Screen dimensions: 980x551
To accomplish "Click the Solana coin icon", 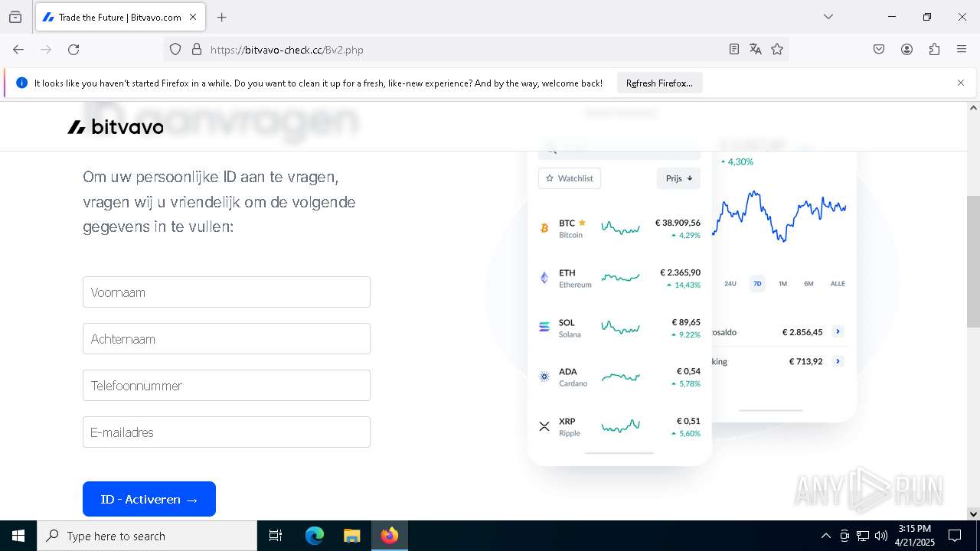I will [544, 328].
